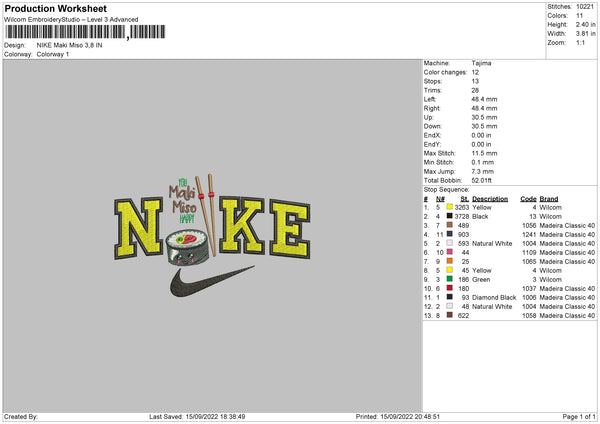600x424 pixels.
Task: Click the sushi roll character in the design
Action: [x=188, y=248]
